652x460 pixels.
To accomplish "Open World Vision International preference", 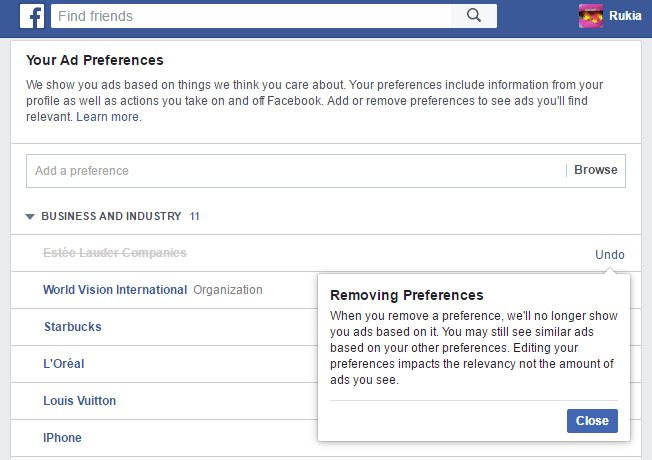I will (x=115, y=290).
